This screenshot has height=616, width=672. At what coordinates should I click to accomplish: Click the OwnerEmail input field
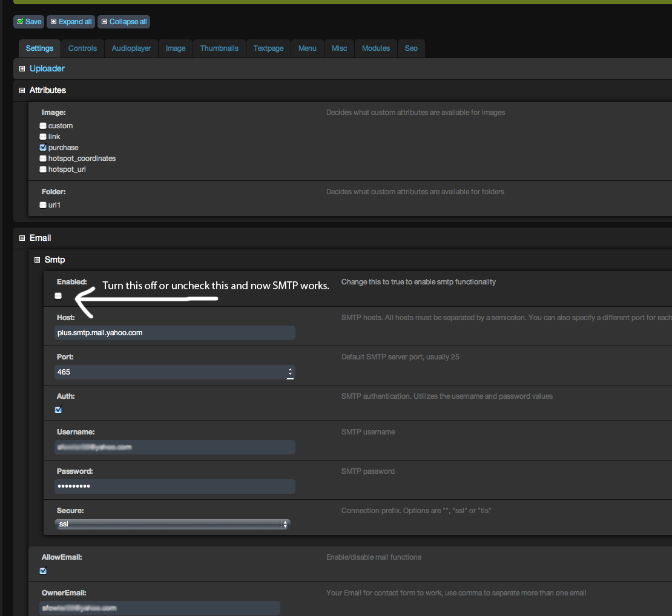pyautogui.click(x=160, y=608)
